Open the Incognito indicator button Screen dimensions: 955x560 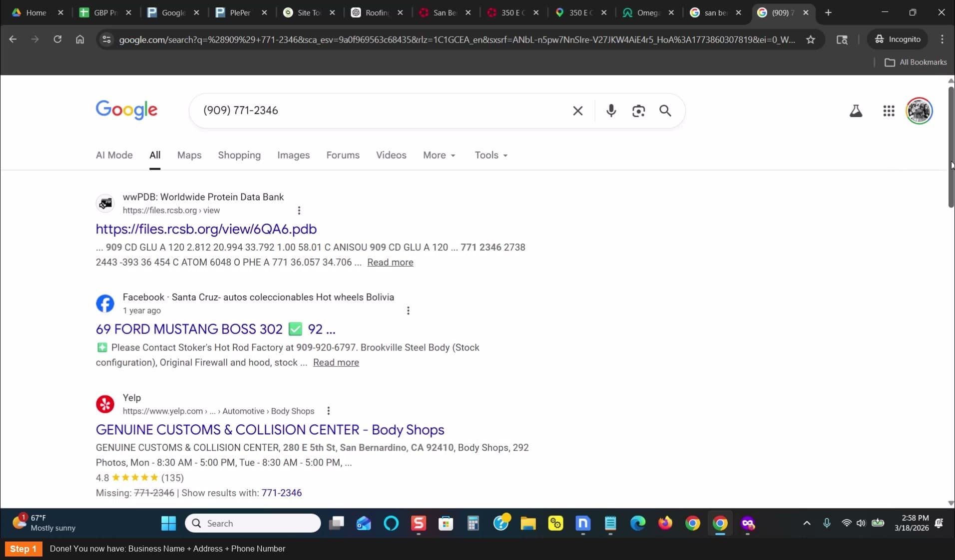(x=898, y=39)
